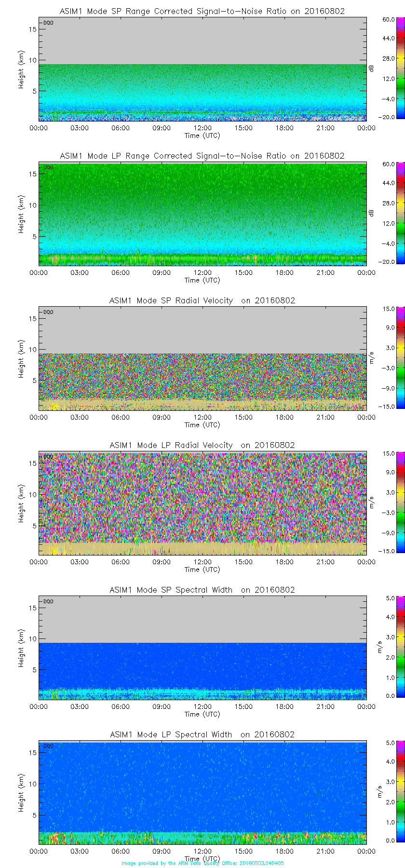Click the LP Signal-to-Noise Ratio plot title
The height and width of the screenshot is (868, 405).
(x=202, y=156)
